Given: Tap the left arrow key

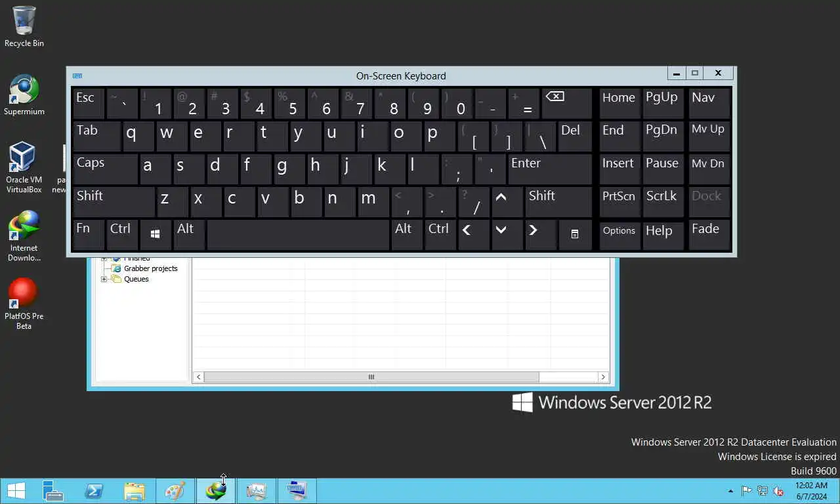Looking at the screenshot, I should tap(474, 235).
